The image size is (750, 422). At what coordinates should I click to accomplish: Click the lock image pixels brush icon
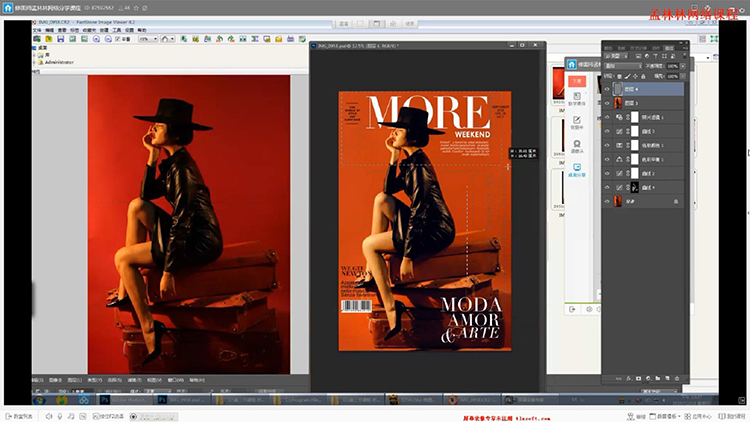(628, 77)
